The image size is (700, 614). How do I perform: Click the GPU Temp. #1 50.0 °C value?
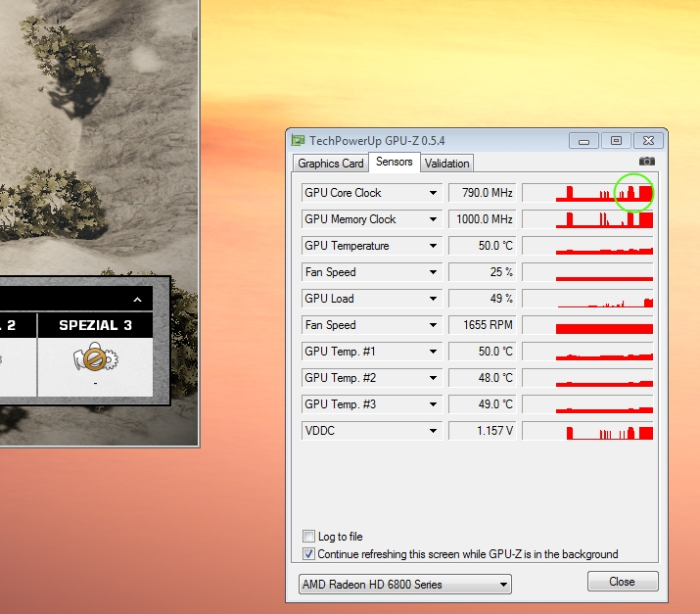pyautogui.click(x=483, y=352)
